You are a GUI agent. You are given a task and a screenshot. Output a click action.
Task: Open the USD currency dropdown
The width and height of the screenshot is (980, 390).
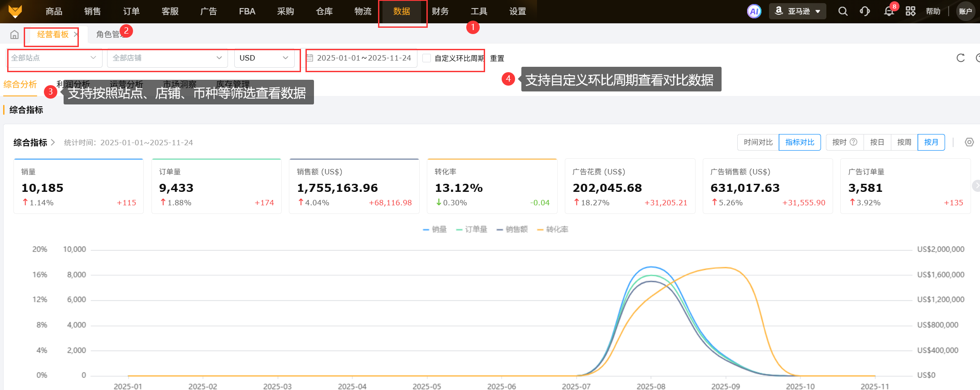[264, 58]
